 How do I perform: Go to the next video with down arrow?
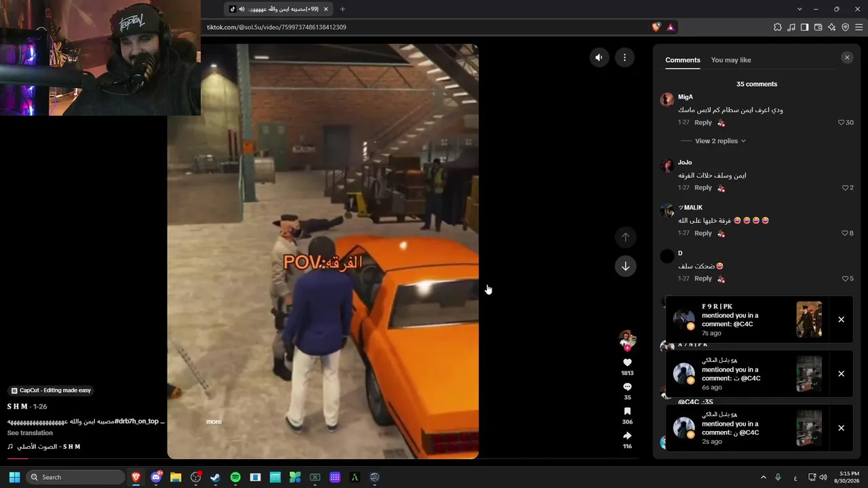pos(625,266)
